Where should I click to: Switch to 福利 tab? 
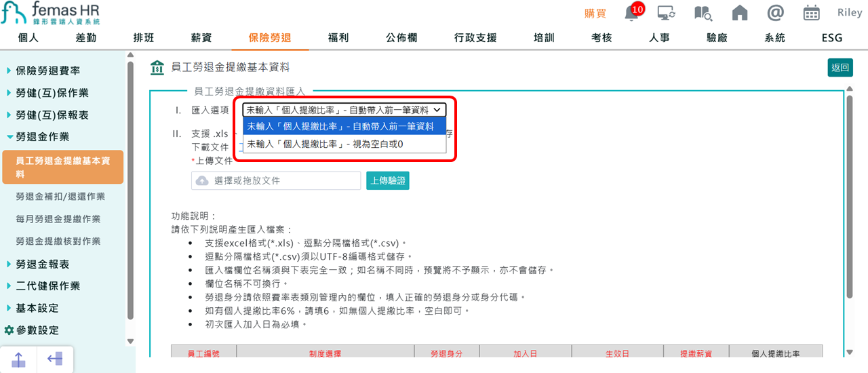[338, 38]
